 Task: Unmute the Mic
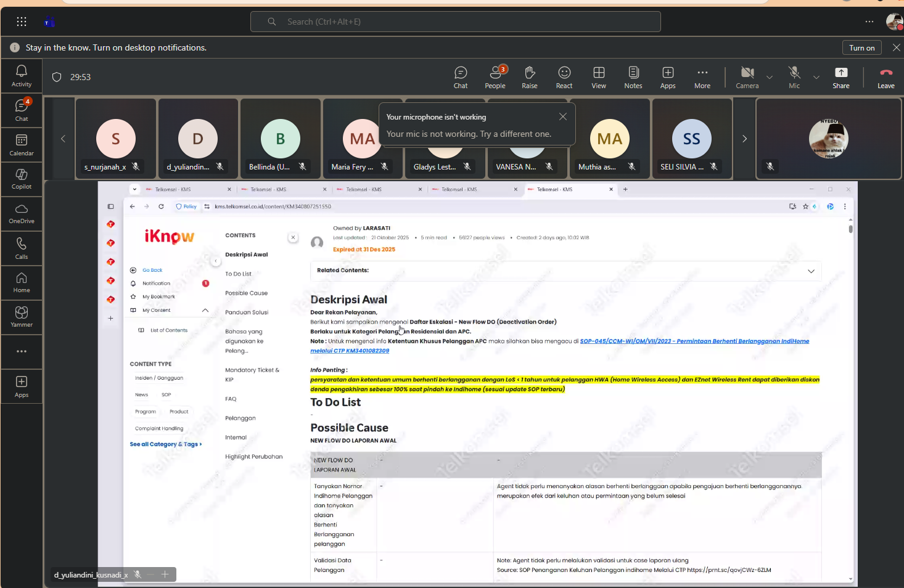[794, 78]
